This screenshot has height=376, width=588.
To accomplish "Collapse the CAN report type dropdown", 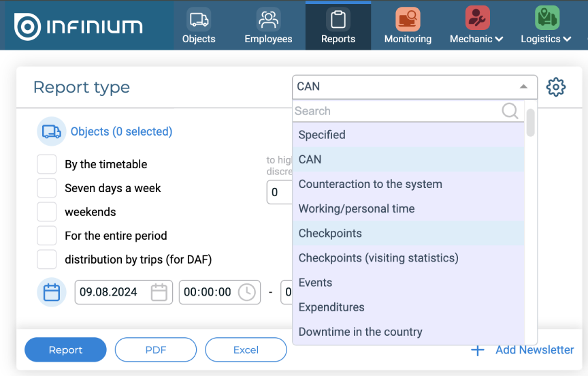I will (x=523, y=87).
